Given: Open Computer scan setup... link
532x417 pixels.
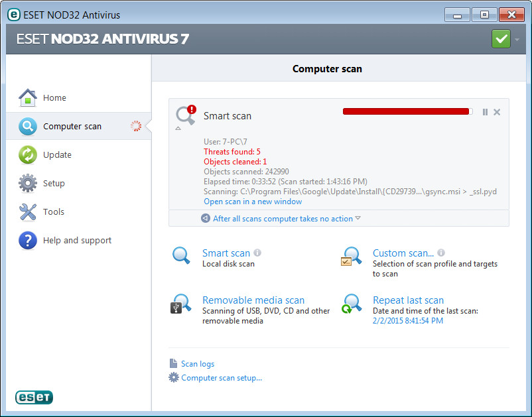Looking at the screenshot, I should tap(222, 378).
